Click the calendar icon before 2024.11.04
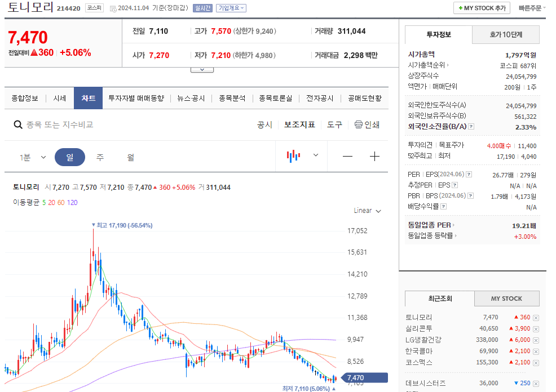Screen dimensions: 556x392 (x=113, y=8)
